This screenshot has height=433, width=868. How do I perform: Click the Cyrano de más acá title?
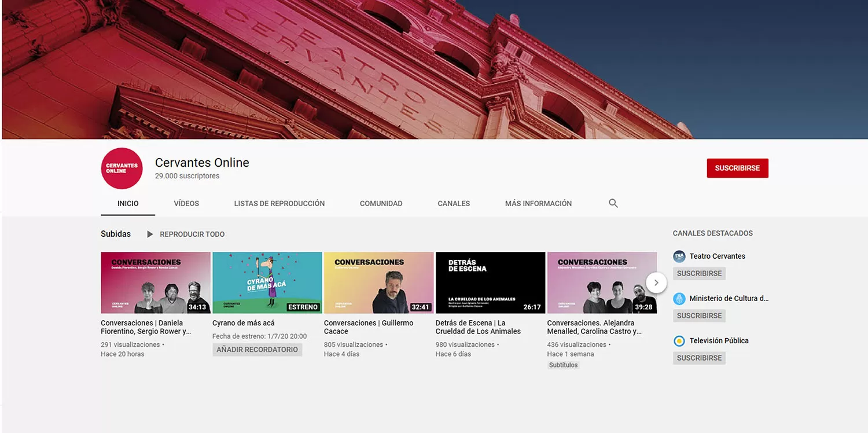click(x=244, y=323)
